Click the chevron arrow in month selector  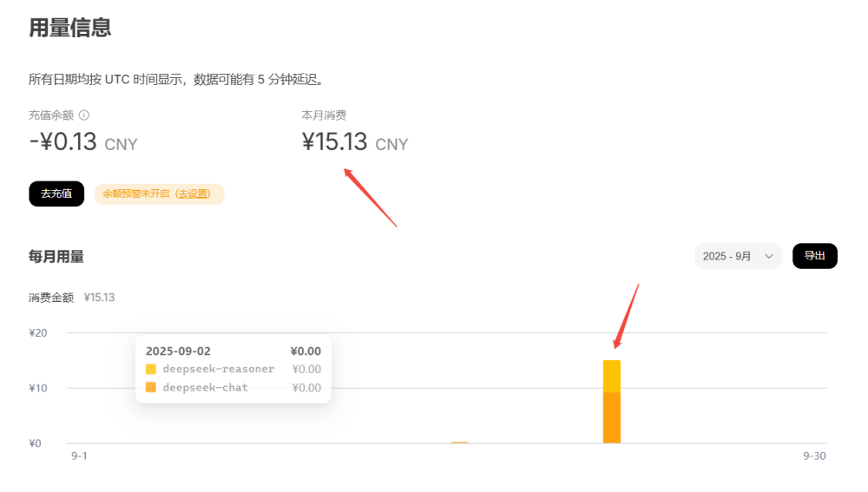click(768, 256)
